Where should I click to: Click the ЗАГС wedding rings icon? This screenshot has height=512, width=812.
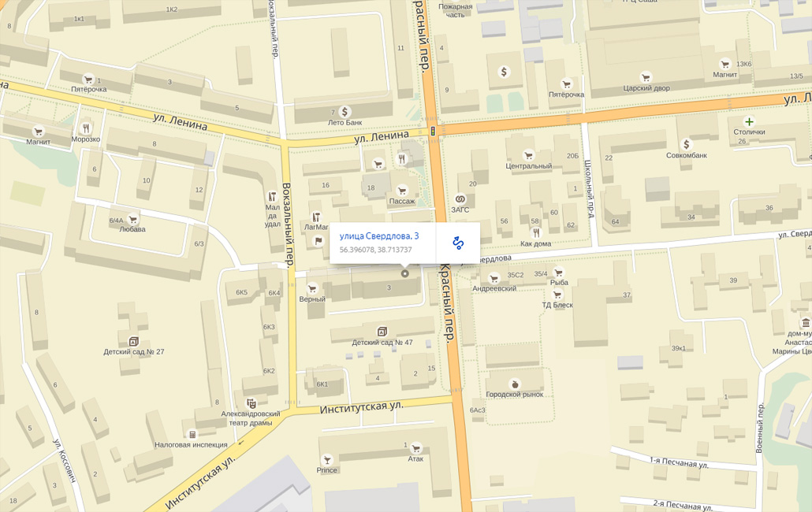[x=460, y=199]
